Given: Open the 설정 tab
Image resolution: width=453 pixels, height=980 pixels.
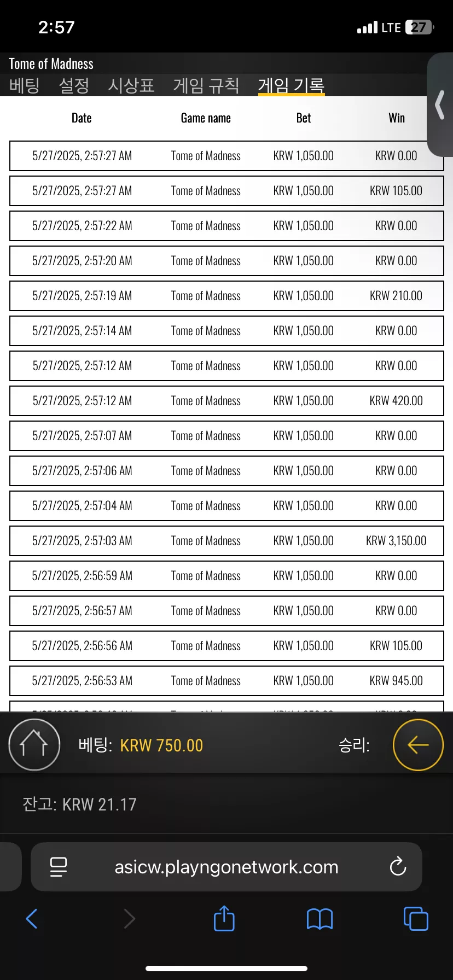Looking at the screenshot, I should (74, 85).
